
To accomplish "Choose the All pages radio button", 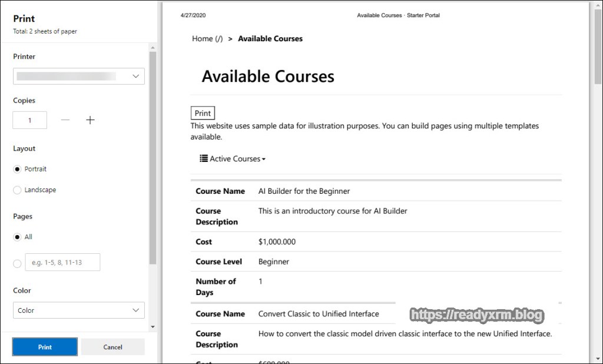I will point(17,237).
